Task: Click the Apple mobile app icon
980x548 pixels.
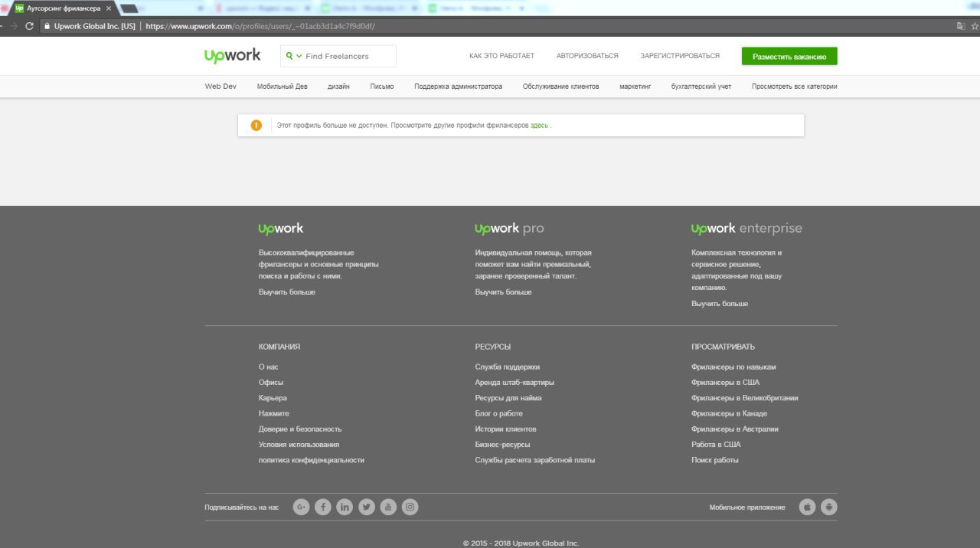Action: tap(807, 507)
